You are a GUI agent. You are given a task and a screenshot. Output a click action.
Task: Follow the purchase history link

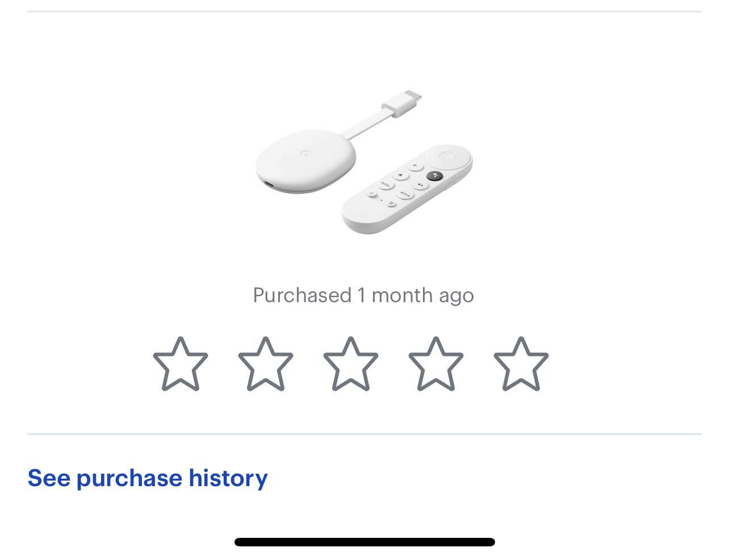click(x=148, y=478)
